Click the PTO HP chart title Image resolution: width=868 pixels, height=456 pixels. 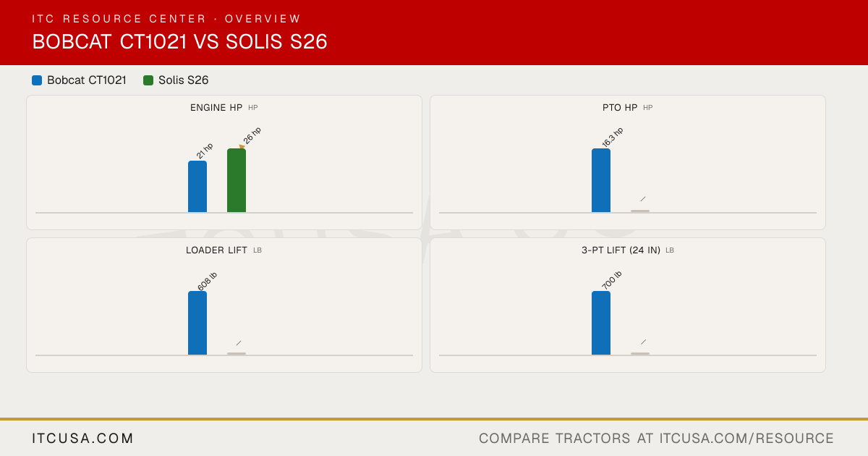click(x=620, y=107)
